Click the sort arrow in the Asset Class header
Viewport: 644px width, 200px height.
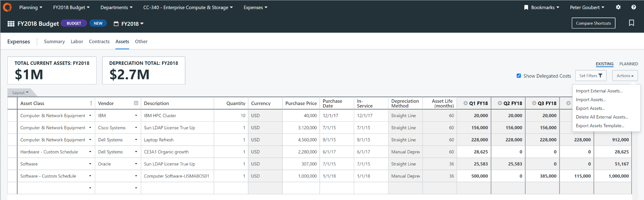click(91, 103)
